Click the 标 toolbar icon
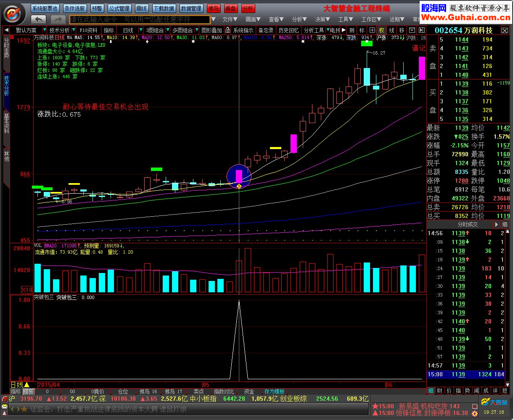Screen dimensions: 513x420 coord(362,30)
